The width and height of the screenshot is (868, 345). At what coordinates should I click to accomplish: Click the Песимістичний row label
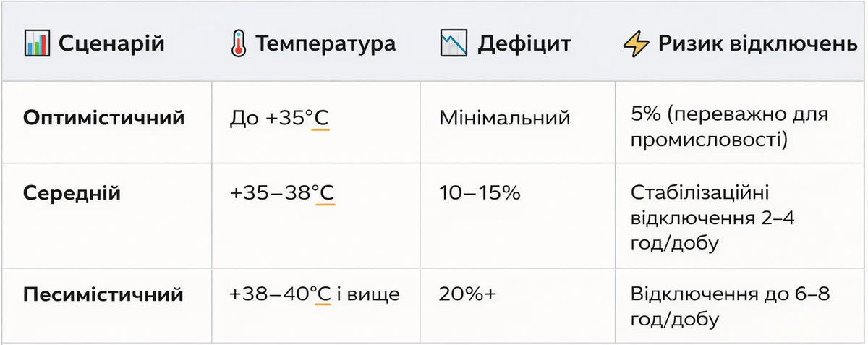103,295
